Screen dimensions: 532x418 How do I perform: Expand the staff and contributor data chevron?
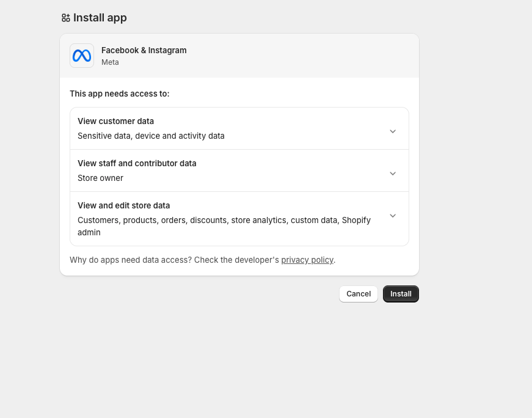point(393,174)
